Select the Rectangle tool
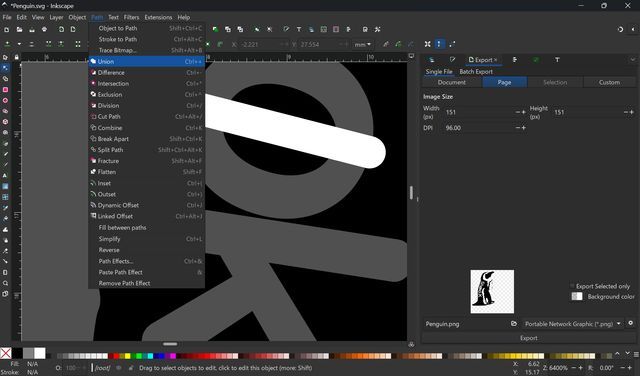The image size is (640, 376). pyautogui.click(x=5, y=89)
